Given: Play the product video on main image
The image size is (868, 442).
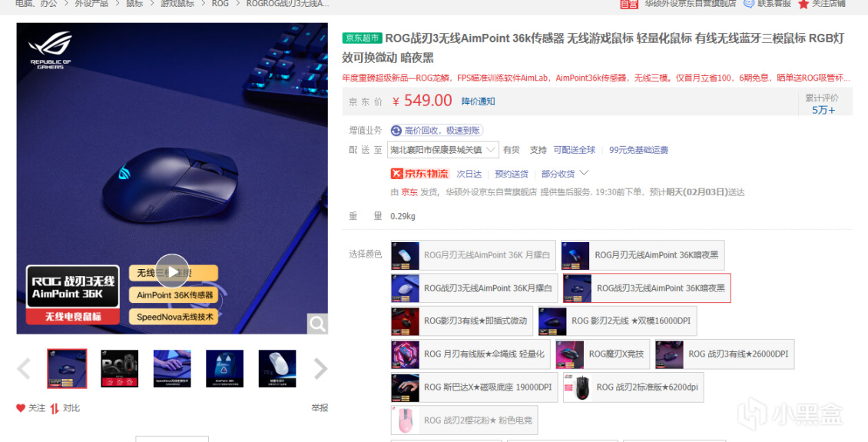Looking at the screenshot, I should click(x=172, y=271).
